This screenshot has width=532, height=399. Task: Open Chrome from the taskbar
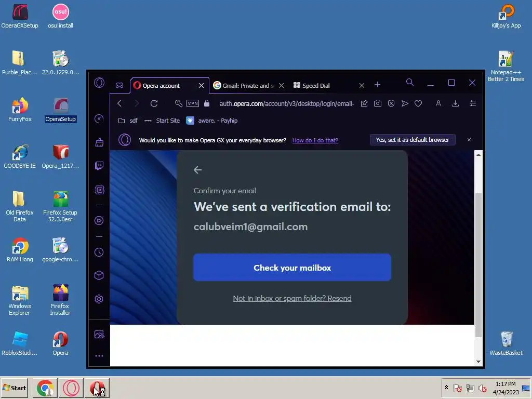45,388
